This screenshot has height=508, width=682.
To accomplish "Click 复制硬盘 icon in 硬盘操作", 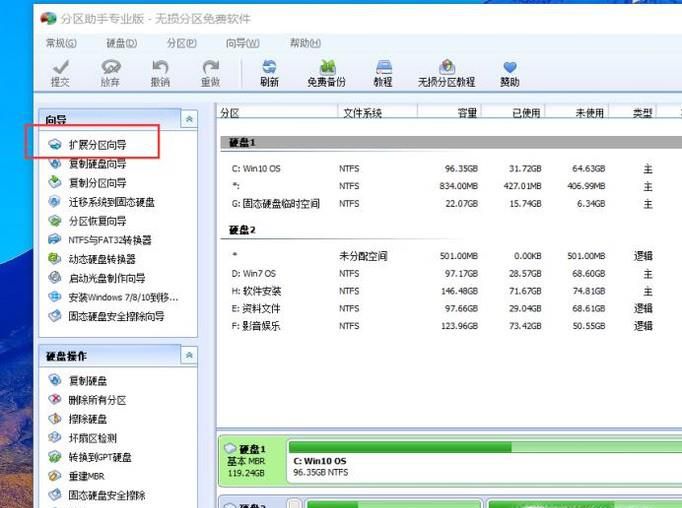I will pyautogui.click(x=55, y=380).
